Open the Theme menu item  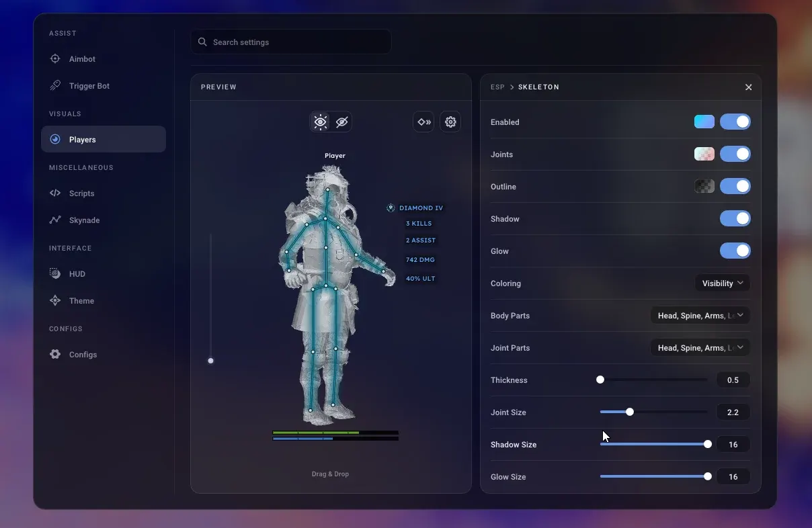pos(104,301)
